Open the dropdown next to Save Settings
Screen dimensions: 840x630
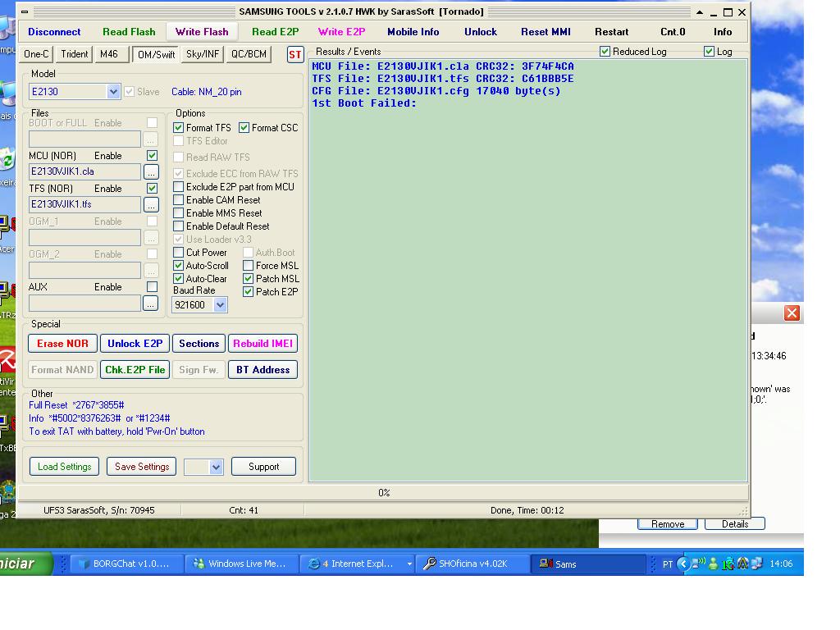click(216, 467)
